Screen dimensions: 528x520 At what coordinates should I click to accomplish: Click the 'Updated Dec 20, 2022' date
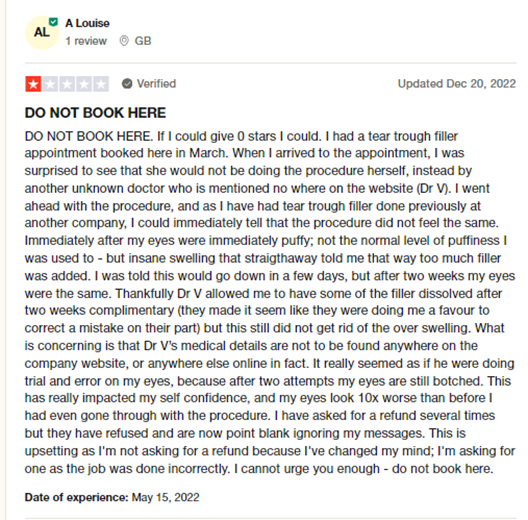pyautogui.click(x=457, y=84)
